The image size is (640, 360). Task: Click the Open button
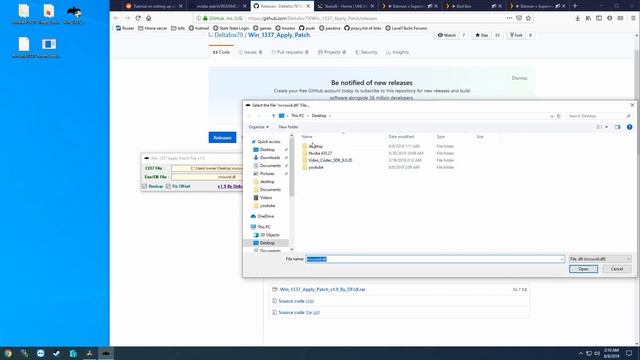(583, 269)
